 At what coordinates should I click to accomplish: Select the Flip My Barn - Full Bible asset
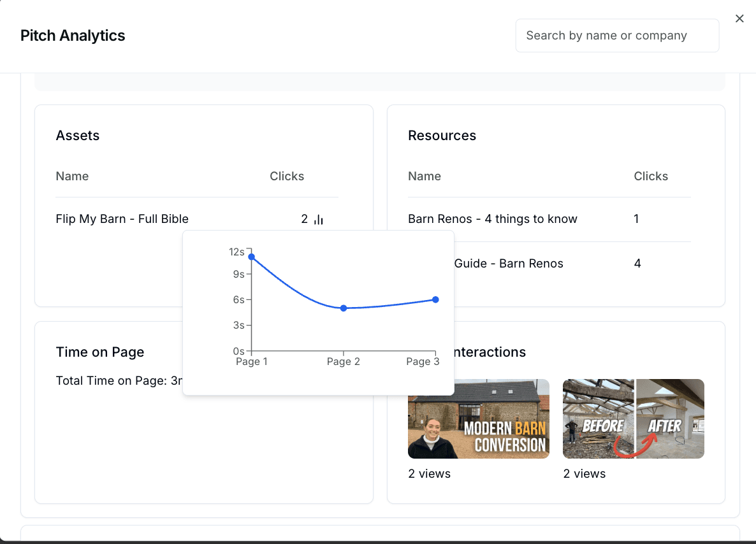(x=122, y=218)
